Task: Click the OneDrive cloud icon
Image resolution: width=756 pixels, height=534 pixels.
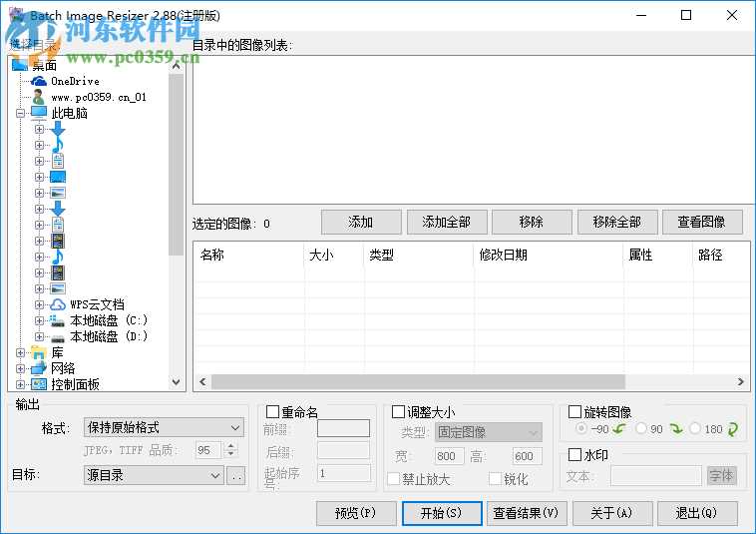Action: [39, 81]
